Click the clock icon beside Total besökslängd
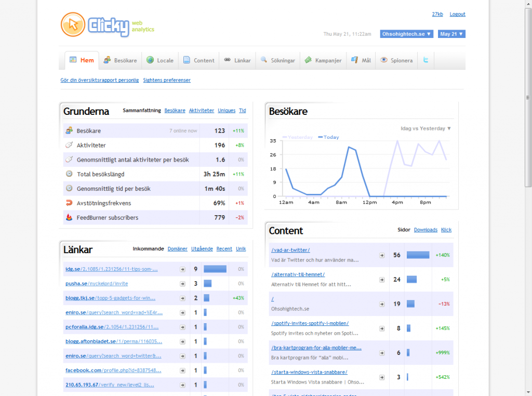Image resolution: width=532 pixels, height=396 pixels. pyautogui.click(x=69, y=174)
